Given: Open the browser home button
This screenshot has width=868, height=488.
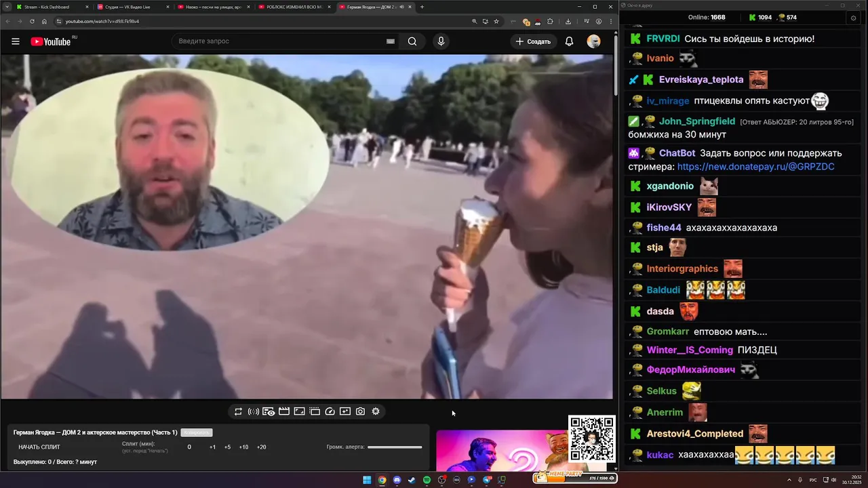Looking at the screenshot, I should coord(44,21).
